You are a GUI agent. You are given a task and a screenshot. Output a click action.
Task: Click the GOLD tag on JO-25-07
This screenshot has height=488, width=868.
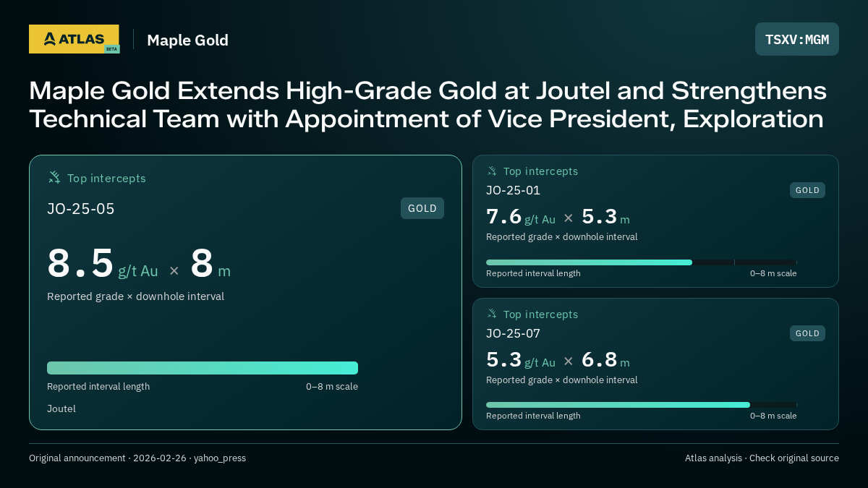click(x=807, y=333)
